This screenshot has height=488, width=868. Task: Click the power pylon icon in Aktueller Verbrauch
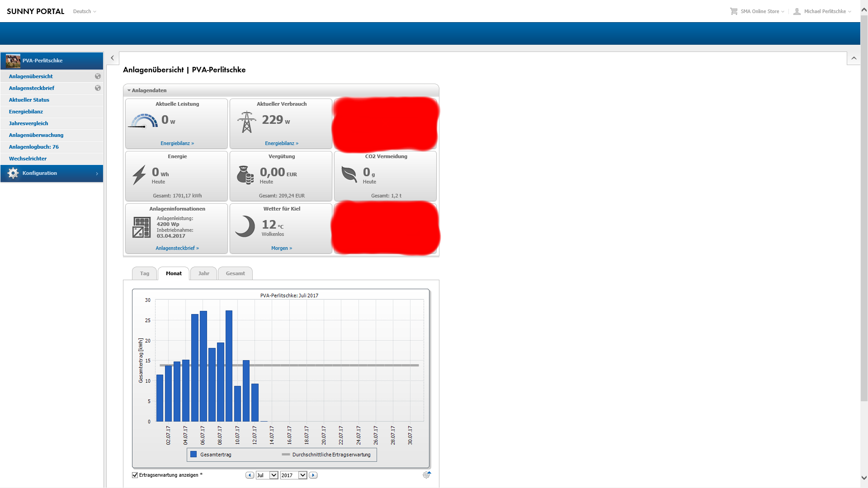point(246,122)
